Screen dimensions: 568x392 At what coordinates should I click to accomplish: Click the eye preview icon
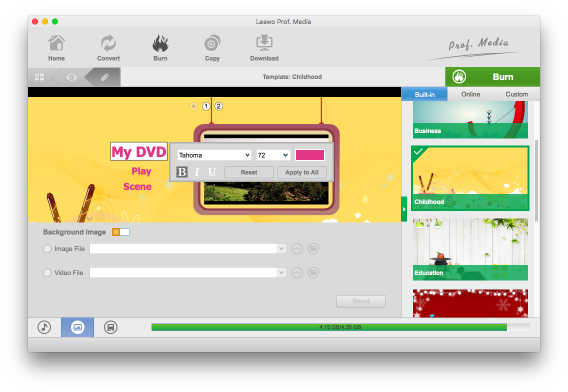(71, 77)
